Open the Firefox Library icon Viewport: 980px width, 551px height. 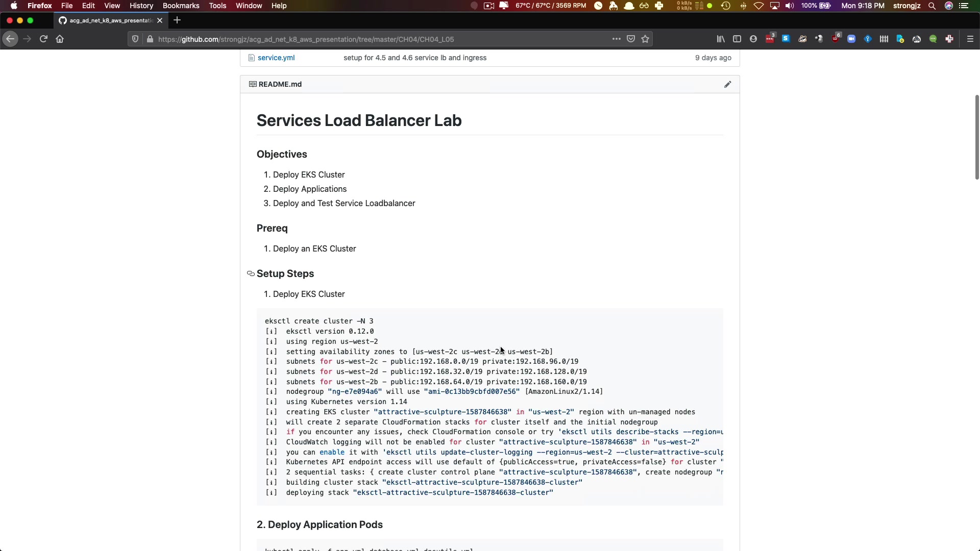pos(721,39)
